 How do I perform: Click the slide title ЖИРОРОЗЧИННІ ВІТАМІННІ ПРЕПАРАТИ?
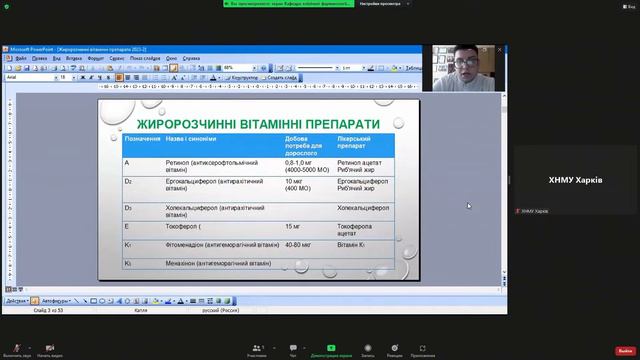tap(258, 124)
